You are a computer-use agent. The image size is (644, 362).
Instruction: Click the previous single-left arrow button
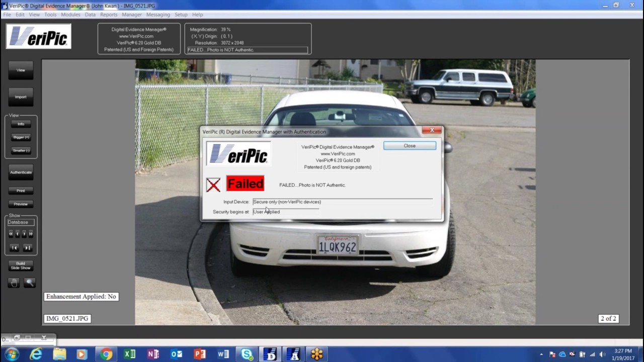pos(17,234)
